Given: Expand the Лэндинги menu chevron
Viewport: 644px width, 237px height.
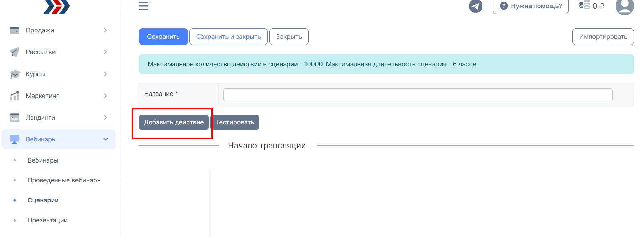Looking at the screenshot, I should tap(105, 118).
